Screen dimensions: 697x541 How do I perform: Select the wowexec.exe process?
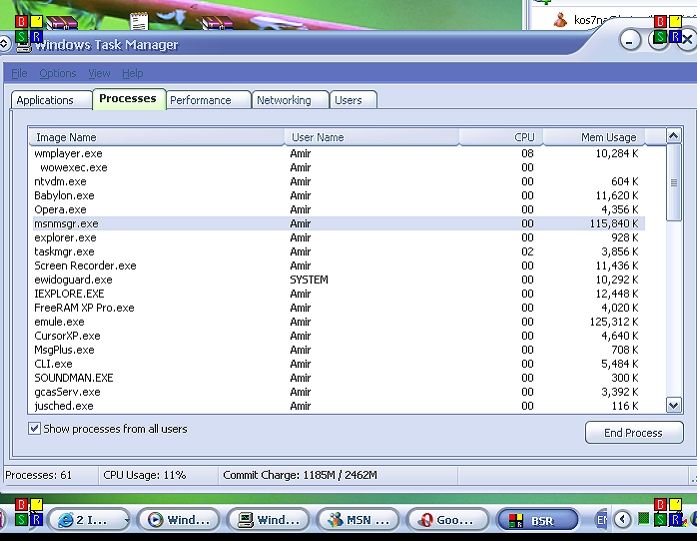339,168
